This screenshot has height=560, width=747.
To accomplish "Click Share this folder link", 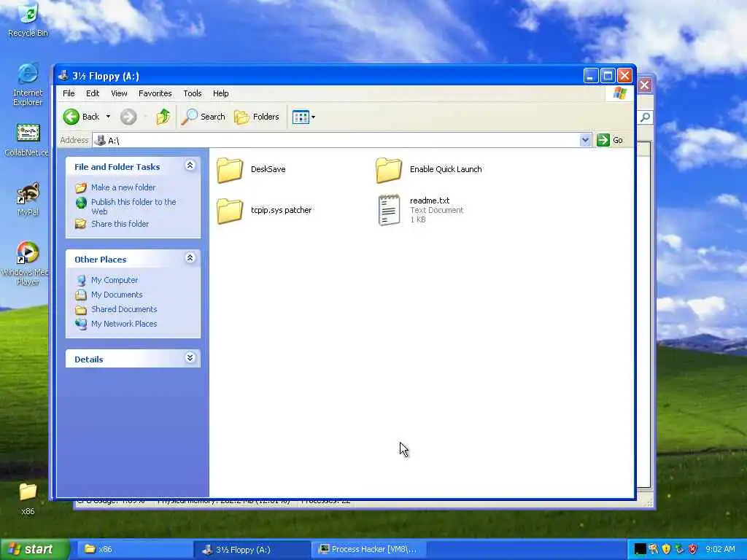I will click(120, 224).
